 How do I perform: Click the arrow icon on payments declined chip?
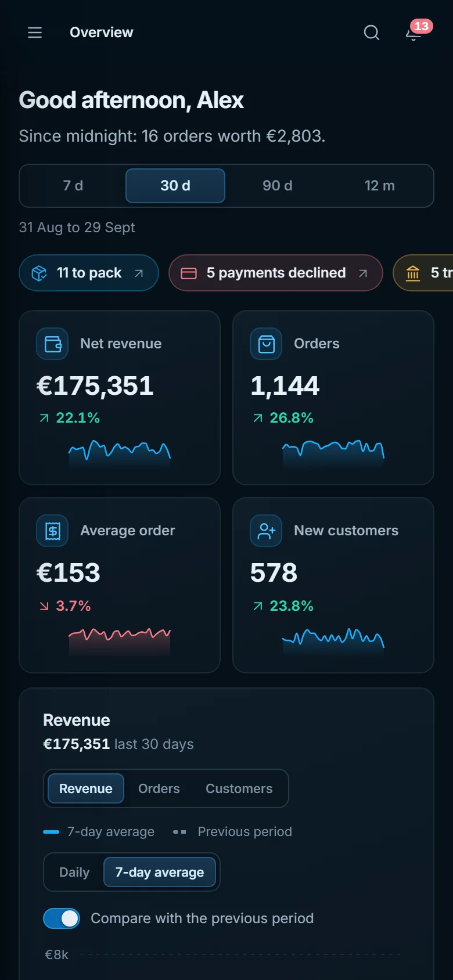[363, 273]
